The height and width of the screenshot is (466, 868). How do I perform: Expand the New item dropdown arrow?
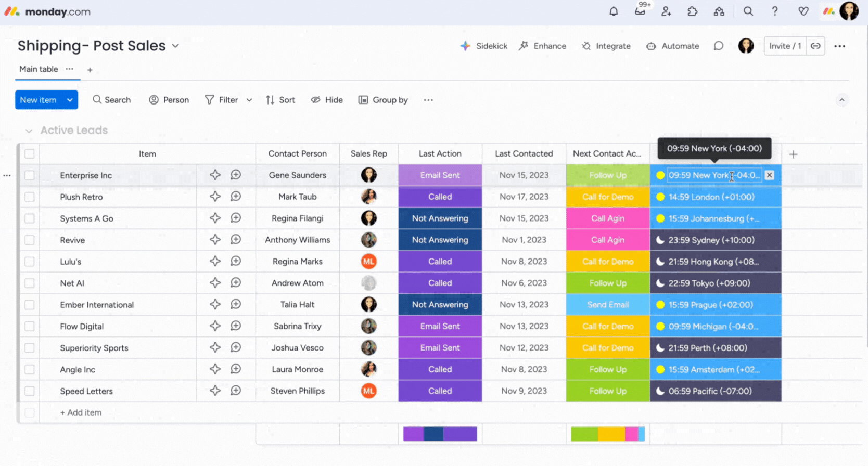pos(70,100)
